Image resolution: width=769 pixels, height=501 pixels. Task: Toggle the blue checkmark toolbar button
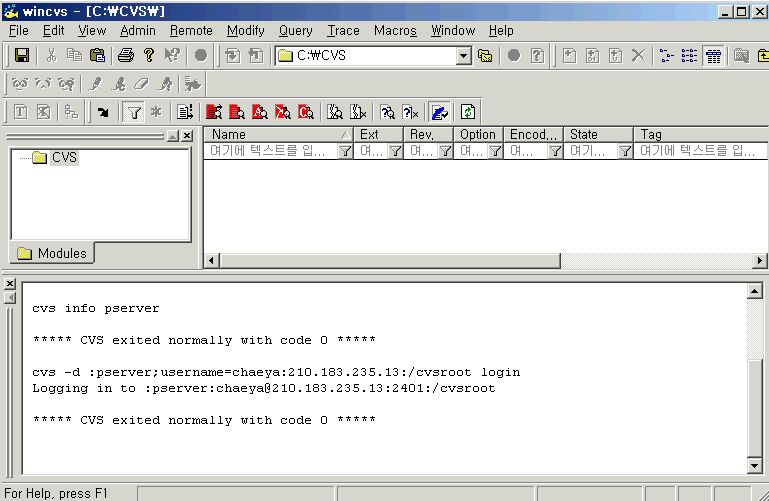pyautogui.click(x=439, y=112)
